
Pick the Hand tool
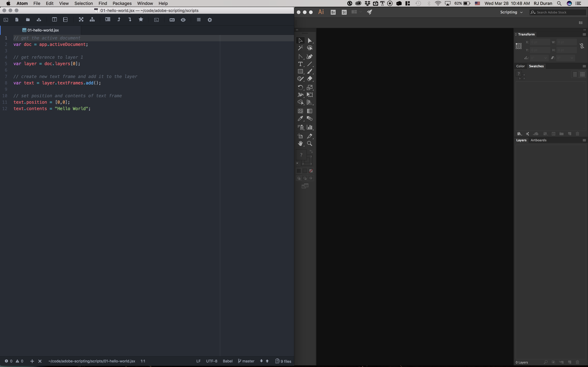point(300,144)
